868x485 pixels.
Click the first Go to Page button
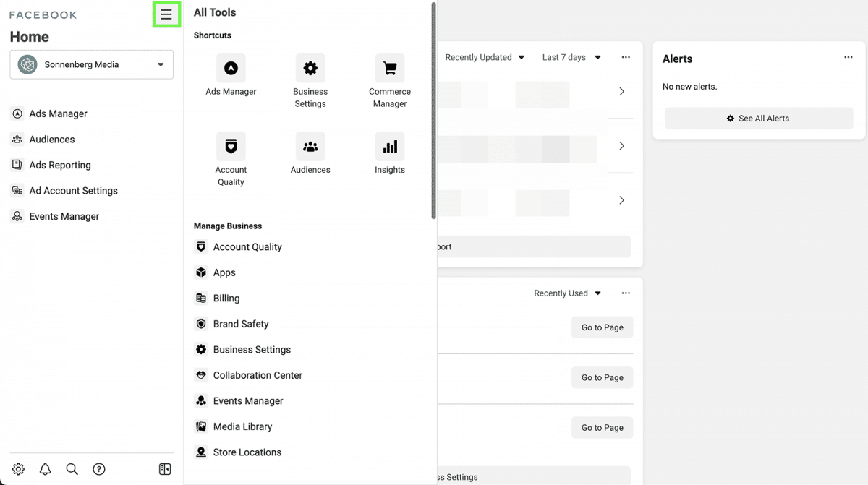tap(603, 327)
